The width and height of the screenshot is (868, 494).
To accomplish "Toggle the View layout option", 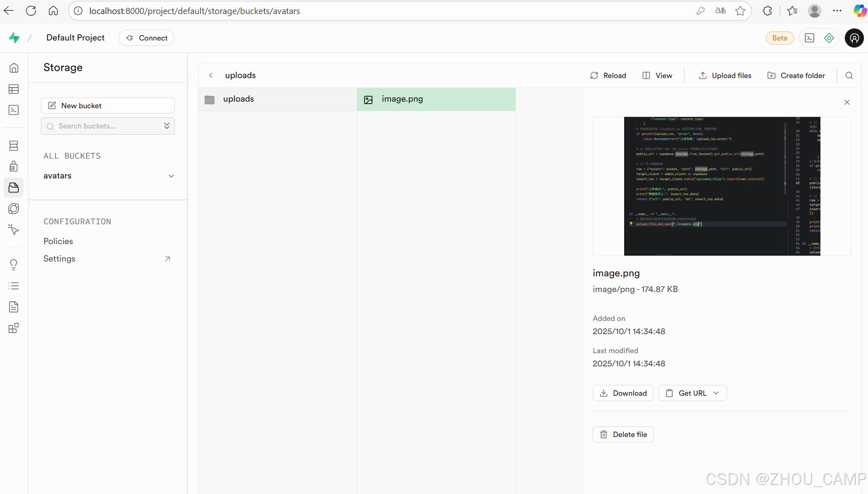I will (x=657, y=76).
